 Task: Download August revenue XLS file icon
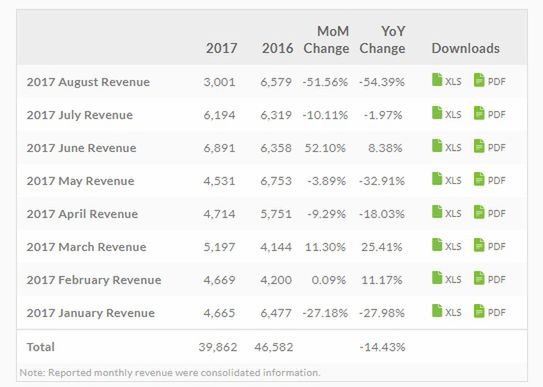(x=437, y=80)
